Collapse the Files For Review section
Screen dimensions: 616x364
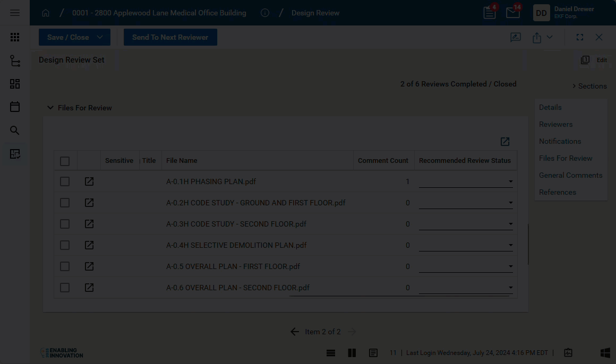coord(50,108)
